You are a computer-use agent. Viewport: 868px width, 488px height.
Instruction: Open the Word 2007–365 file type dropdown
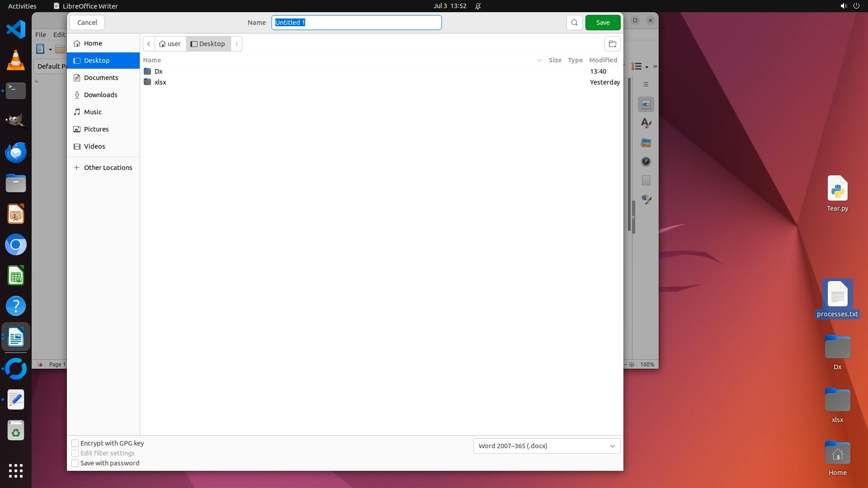[547, 446]
